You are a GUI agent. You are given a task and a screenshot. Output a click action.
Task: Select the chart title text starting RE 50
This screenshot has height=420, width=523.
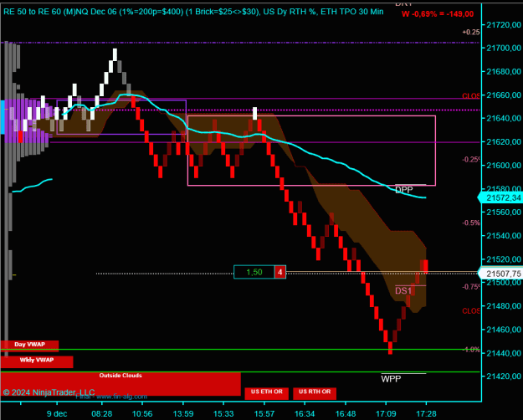click(193, 12)
